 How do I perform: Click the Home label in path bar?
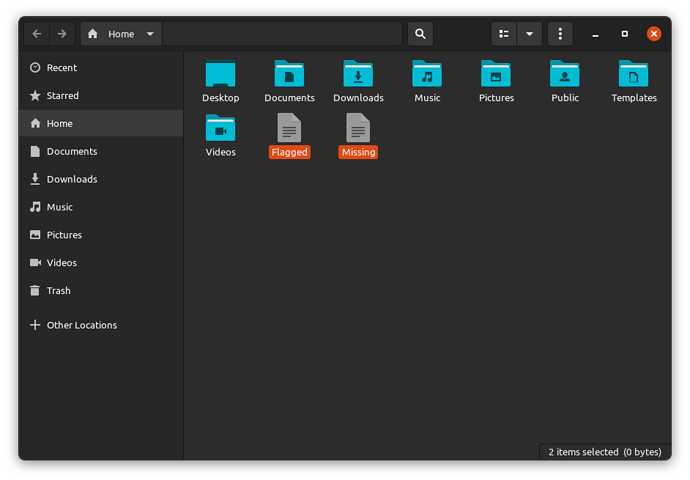[121, 34]
